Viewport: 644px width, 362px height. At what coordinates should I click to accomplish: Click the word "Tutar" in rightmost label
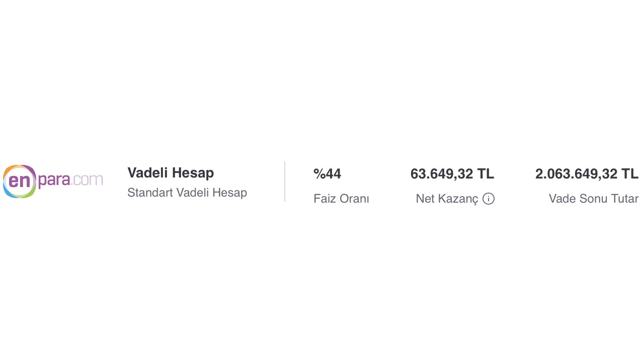tap(625, 199)
